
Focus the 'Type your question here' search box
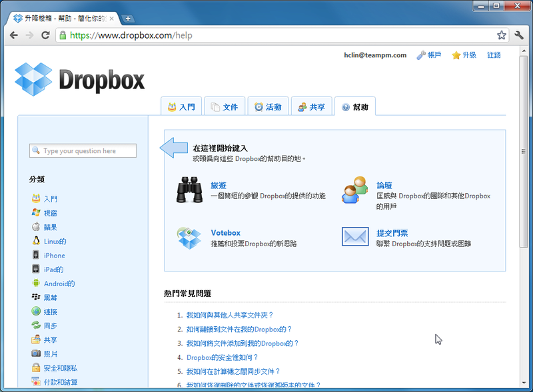coord(83,150)
